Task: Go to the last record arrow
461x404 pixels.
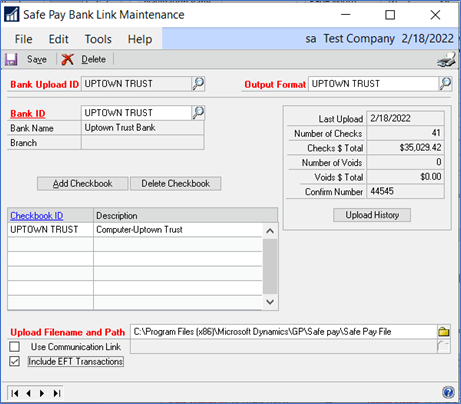Action: [57, 393]
